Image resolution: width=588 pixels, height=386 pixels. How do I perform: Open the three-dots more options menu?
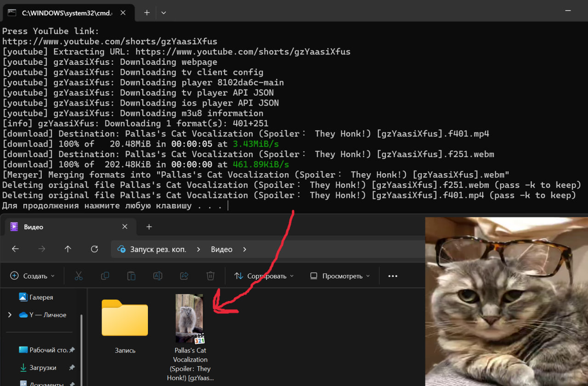[392, 276]
